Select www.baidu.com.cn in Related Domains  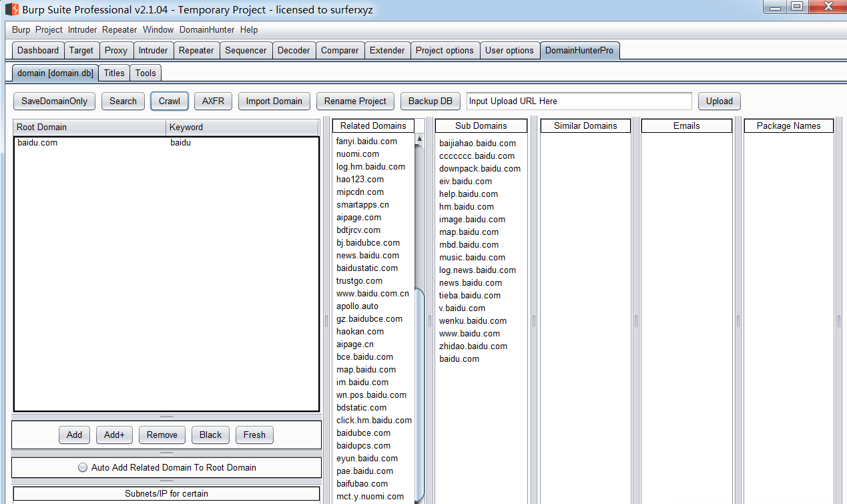pos(373,294)
